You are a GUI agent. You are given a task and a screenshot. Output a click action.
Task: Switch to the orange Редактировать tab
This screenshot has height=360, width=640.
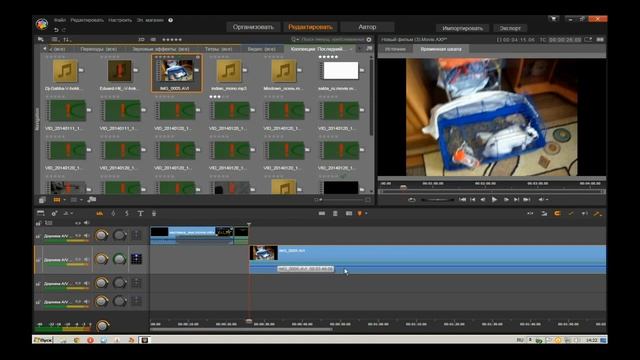(310, 27)
